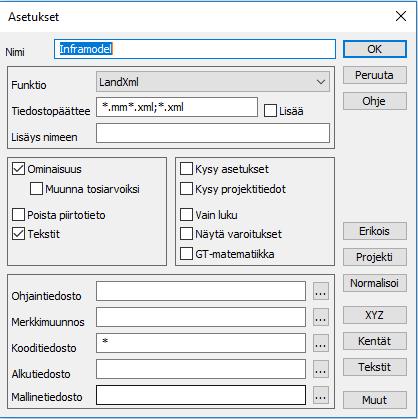The image size is (418, 419).
Task: Open Erikois special settings
Action: [375, 231]
